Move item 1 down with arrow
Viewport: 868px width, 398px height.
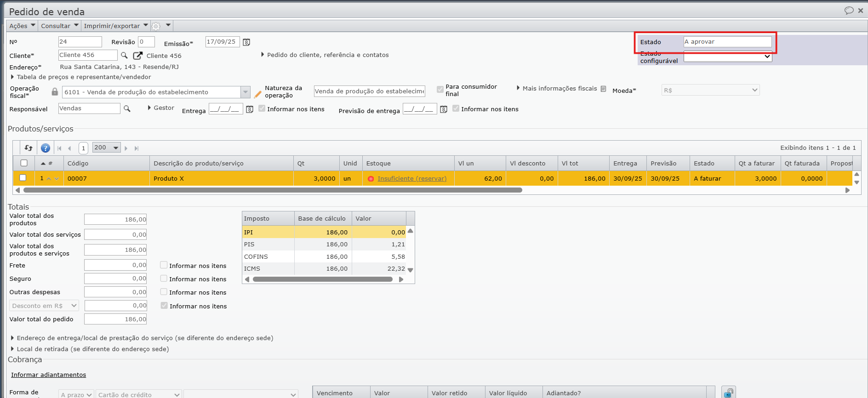[x=57, y=179]
